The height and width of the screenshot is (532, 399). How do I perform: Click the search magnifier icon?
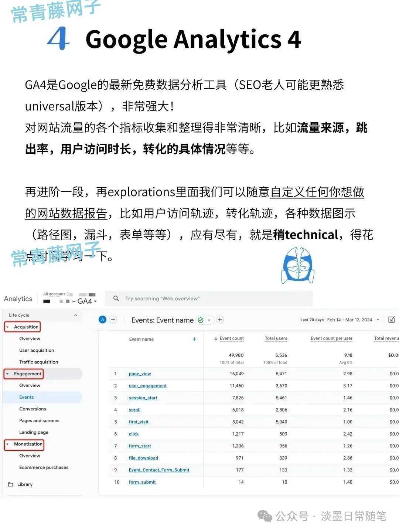116,299
